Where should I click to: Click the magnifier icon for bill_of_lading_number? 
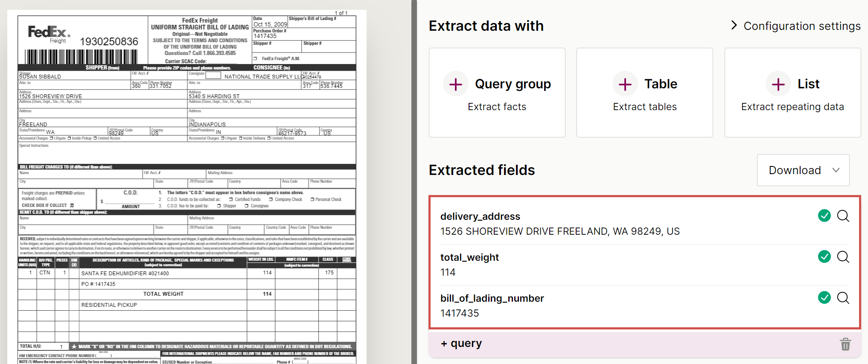tap(843, 298)
